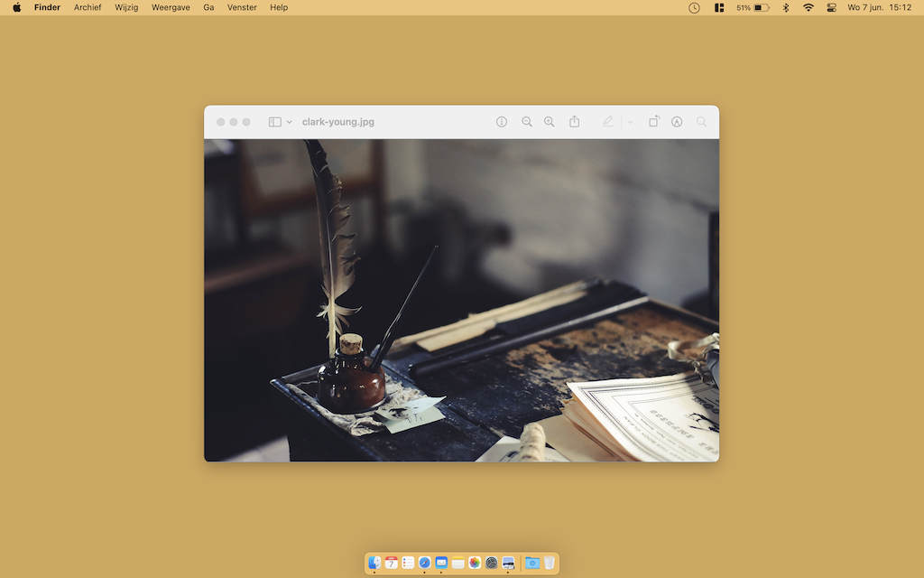The image size is (924, 578).
Task: Open the Help menu
Action: [279, 7]
